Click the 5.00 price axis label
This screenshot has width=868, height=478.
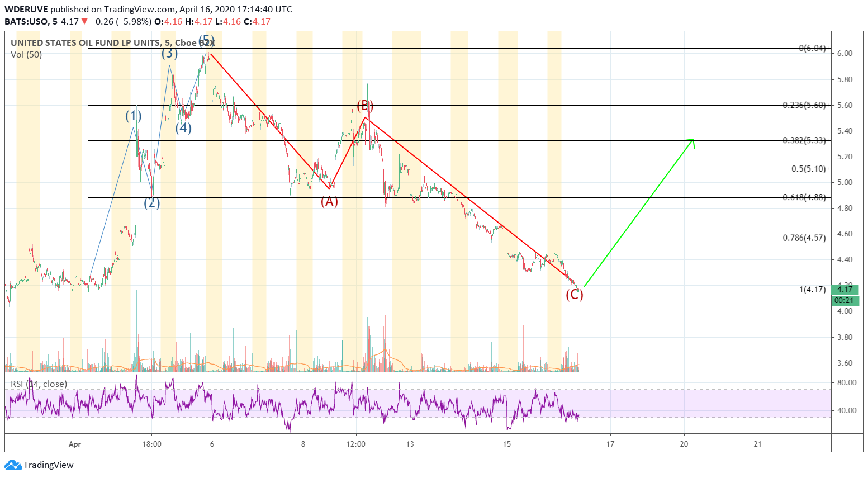point(845,182)
